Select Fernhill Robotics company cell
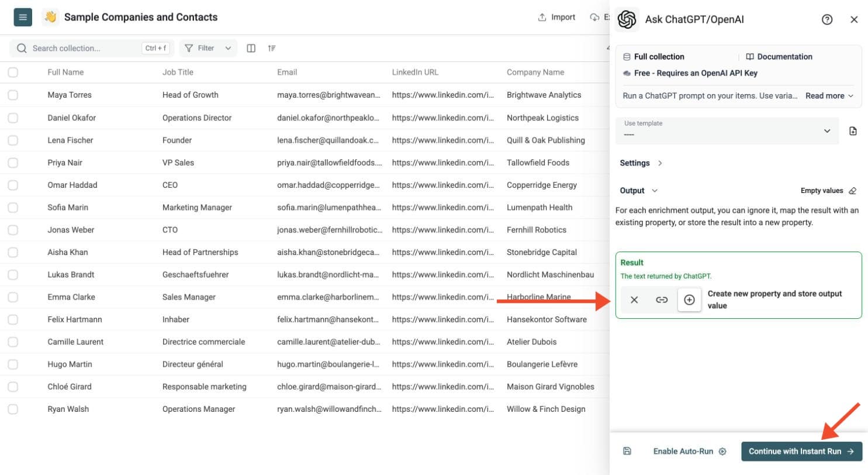Screen dimensions: 868x475 537,230
